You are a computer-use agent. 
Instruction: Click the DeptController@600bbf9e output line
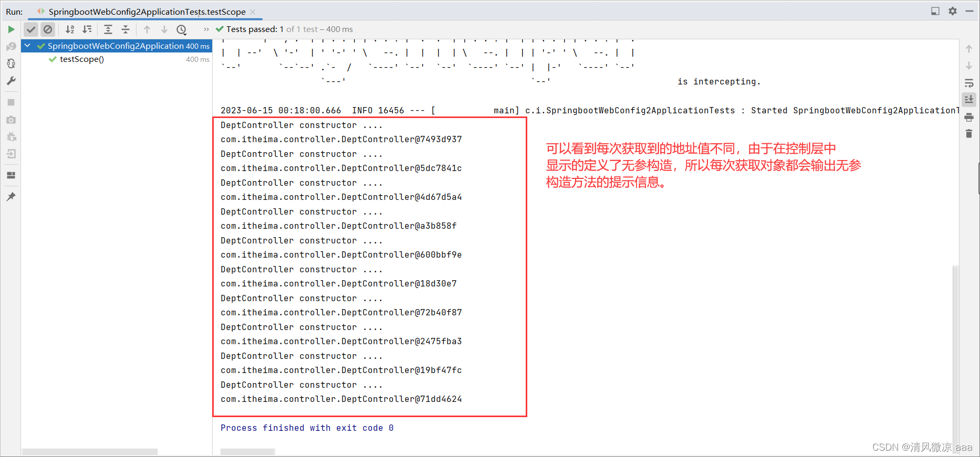coord(341,254)
